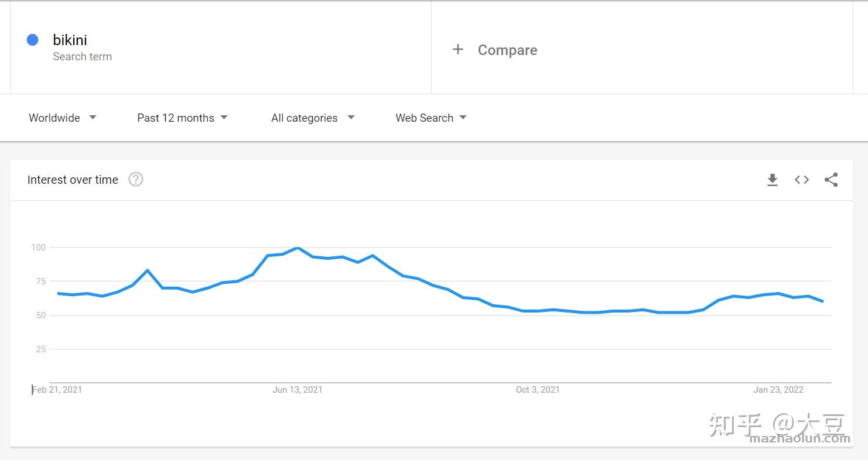Download the Interest over time data
This screenshot has width=868, height=460.
coord(773,180)
